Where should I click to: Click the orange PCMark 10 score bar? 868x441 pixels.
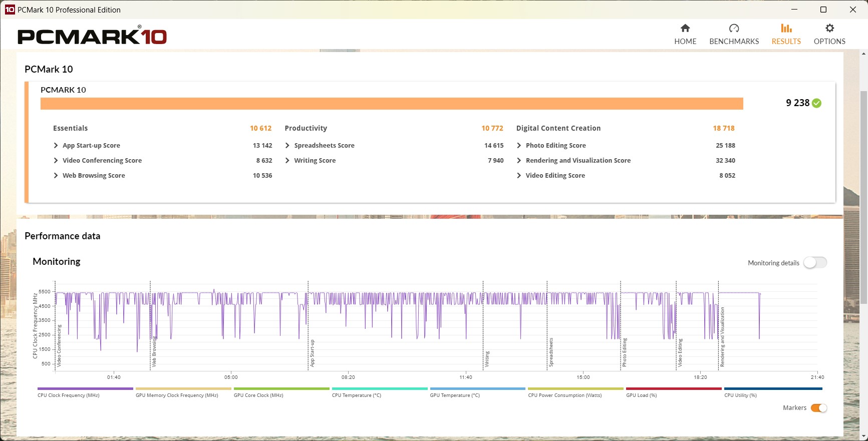[x=392, y=104]
